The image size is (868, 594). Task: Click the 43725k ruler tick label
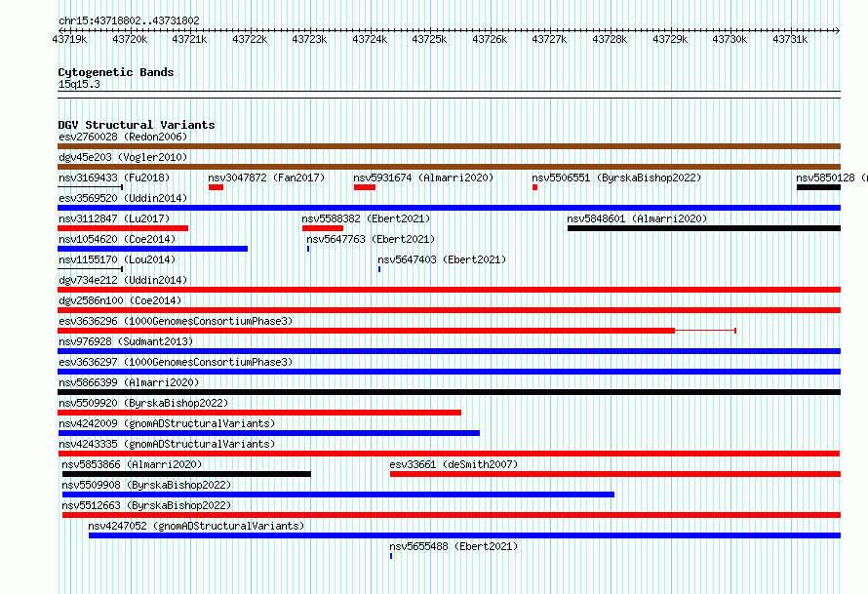point(429,39)
